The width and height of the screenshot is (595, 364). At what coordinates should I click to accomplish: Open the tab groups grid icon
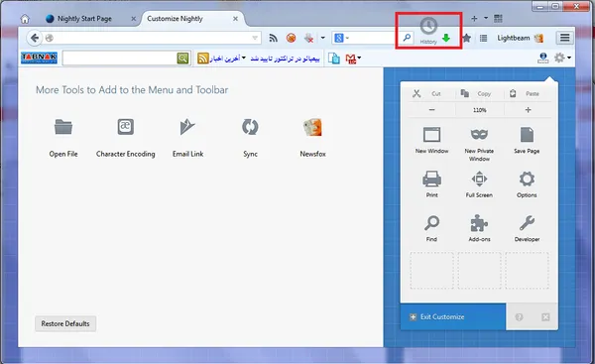(x=498, y=18)
